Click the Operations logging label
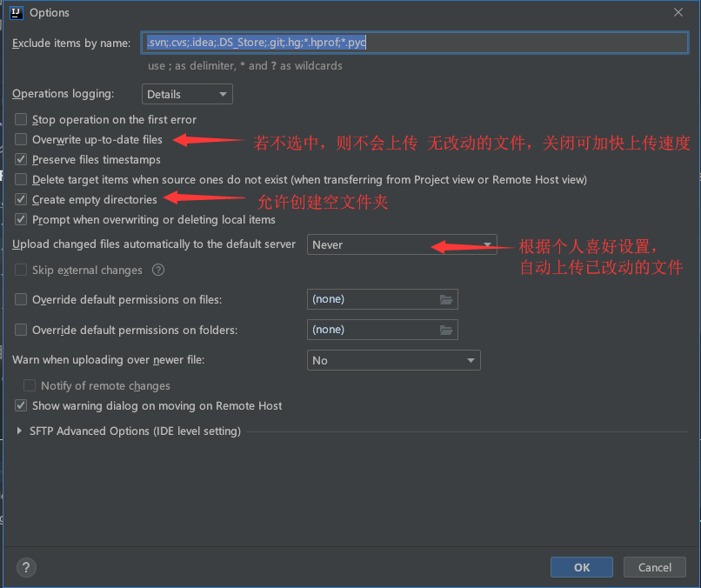The height and width of the screenshot is (588, 701). [63, 94]
